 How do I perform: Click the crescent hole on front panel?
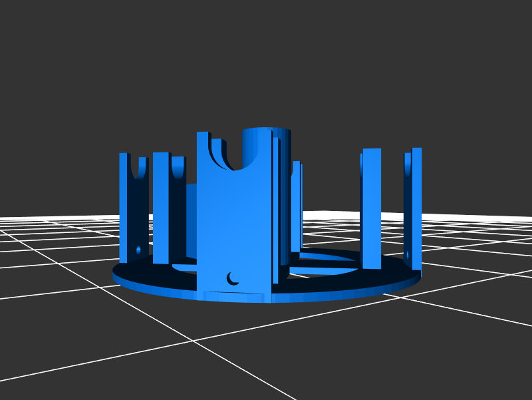(232, 278)
